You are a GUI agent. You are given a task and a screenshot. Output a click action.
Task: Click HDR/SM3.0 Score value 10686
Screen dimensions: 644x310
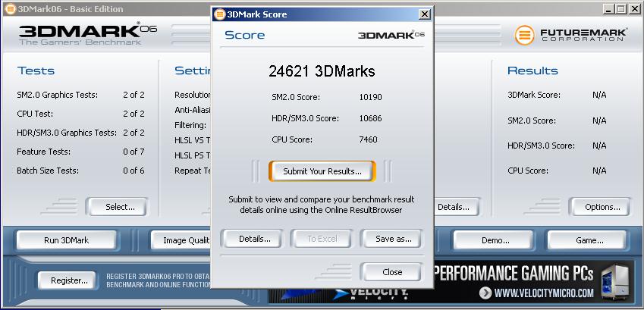coord(370,119)
